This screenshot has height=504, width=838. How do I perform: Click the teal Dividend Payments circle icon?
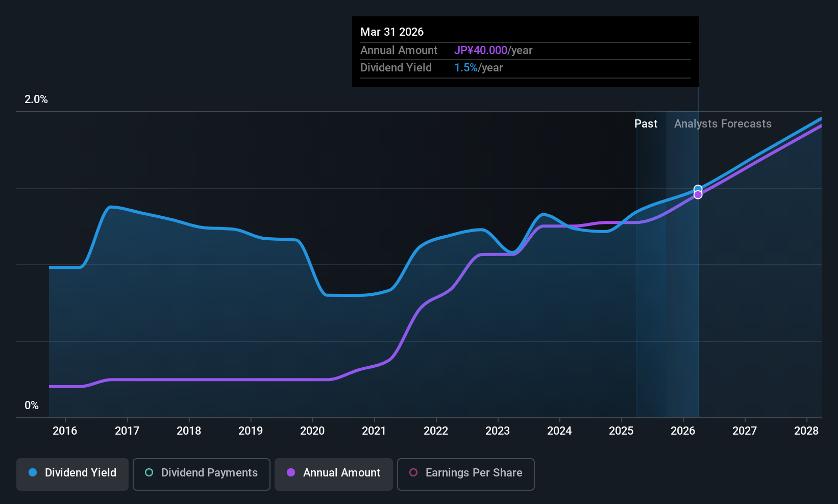149,473
